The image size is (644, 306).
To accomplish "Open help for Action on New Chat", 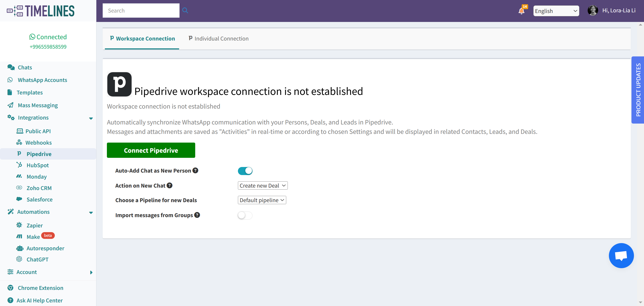I will click(x=169, y=185).
